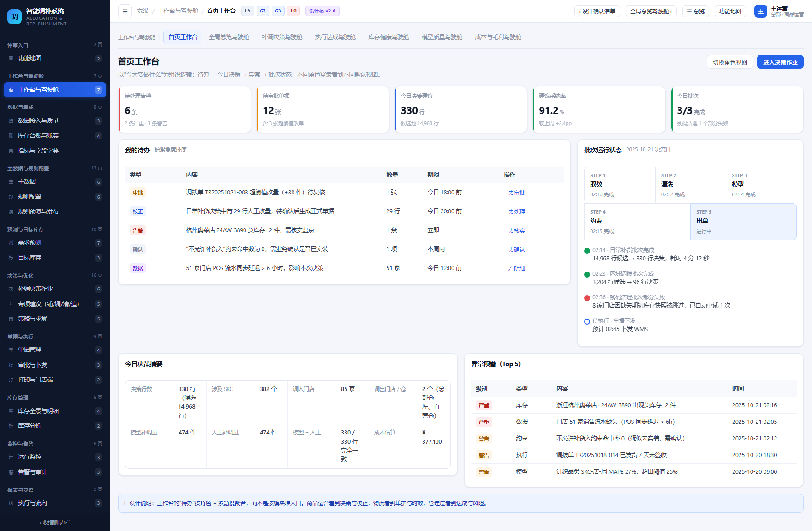Open 设计确认清单 in the top bar
Viewport: 812px width, 531px height.
597,11
